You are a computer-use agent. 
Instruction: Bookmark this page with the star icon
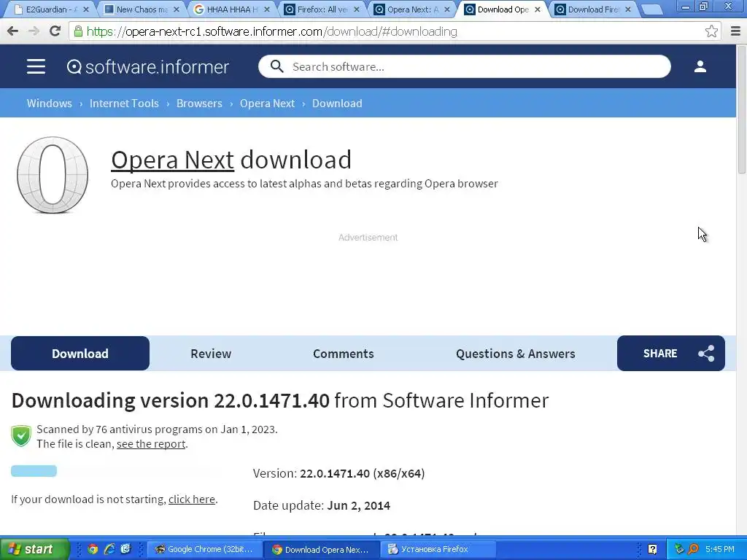711,31
